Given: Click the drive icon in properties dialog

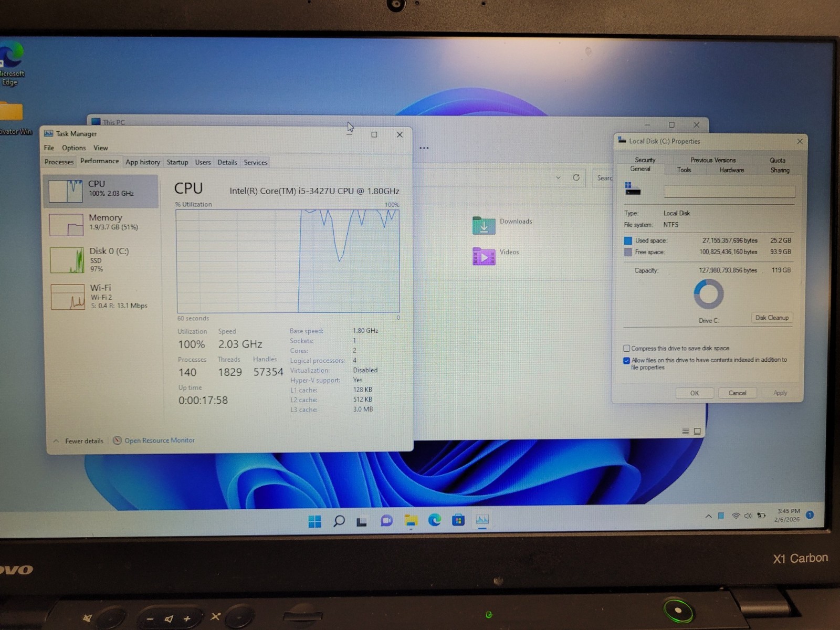Looking at the screenshot, I should click(632, 188).
